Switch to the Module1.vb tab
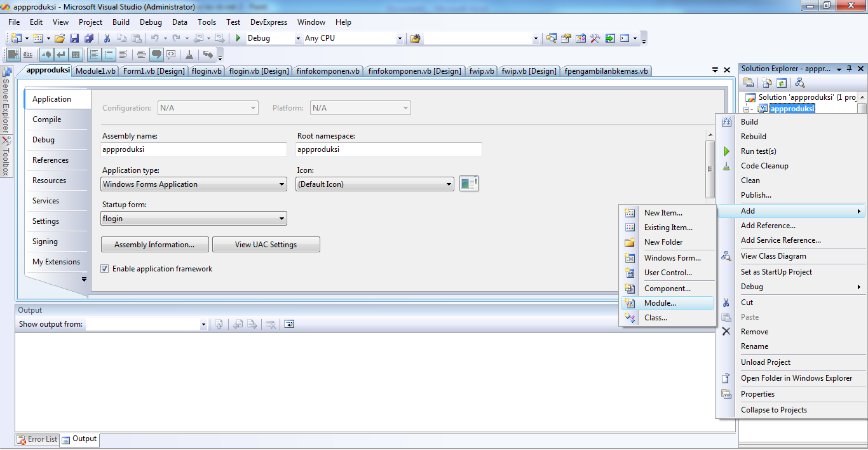868x450 pixels. tap(95, 71)
